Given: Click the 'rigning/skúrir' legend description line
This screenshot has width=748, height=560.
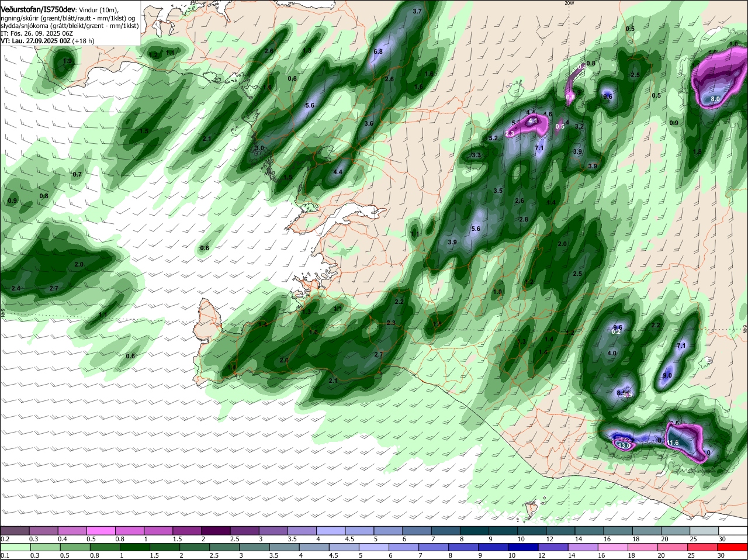Looking at the screenshot, I should click(69, 18).
